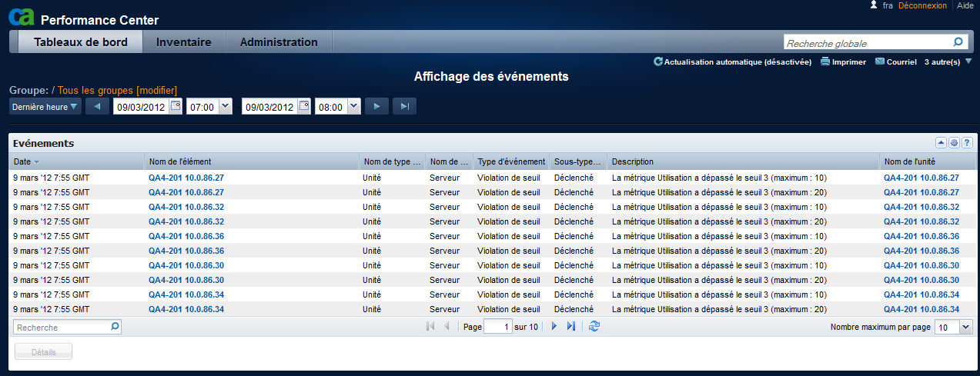Click 'Sous-type...' column header

point(578,161)
